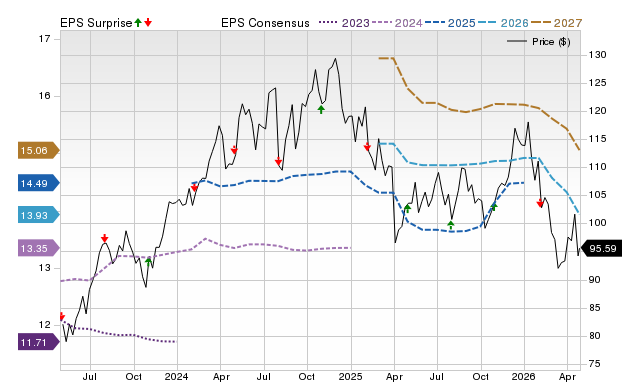Viewport: 640px width, 382px height.
Task: Select the red surprise arrow in early February 2024
Action: point(194,188)
